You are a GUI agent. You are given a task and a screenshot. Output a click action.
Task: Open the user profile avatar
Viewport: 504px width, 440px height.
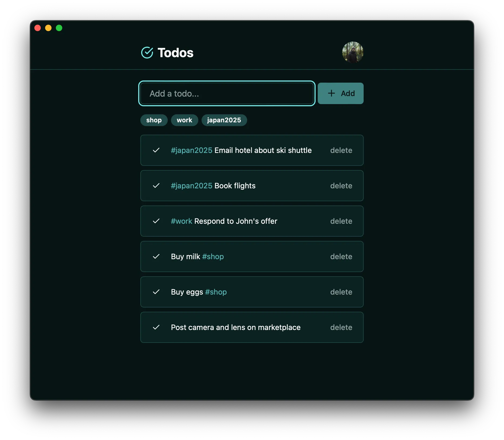click(x=353, y=53)
